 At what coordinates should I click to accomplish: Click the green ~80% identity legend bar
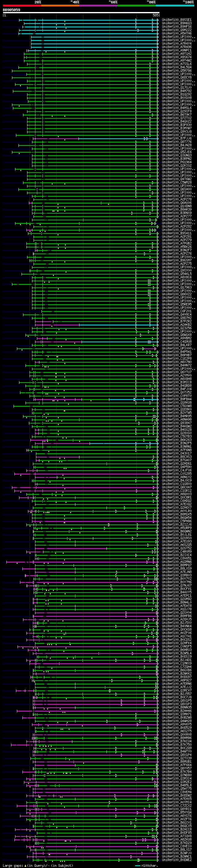pyautogui.click(x=137, y=6)
